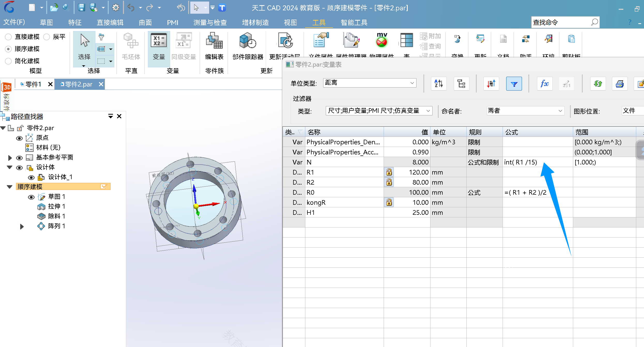Click the tree structure icon in variable table
This screenshot has height=347, width=644.
(x=461, y=84)
